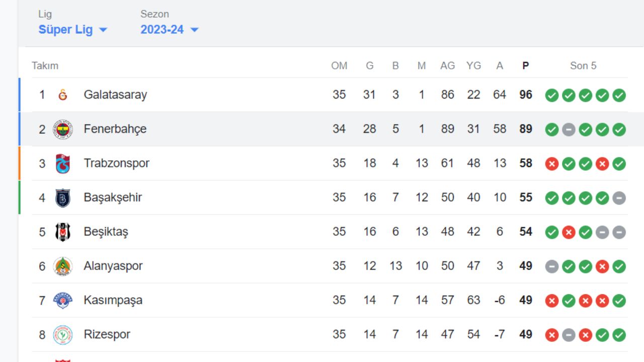This screenshot has height=362, width=644.
Task: Click the Rizespor team logo
Action: (63, 334)
